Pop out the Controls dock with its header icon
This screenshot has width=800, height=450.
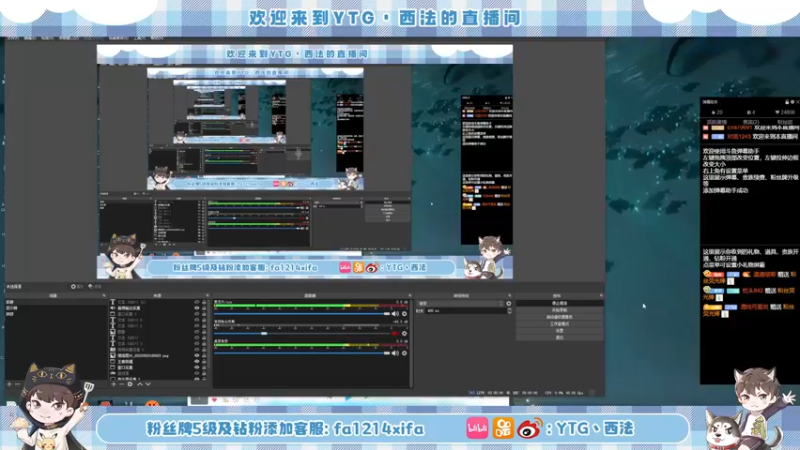coord(601,295)
